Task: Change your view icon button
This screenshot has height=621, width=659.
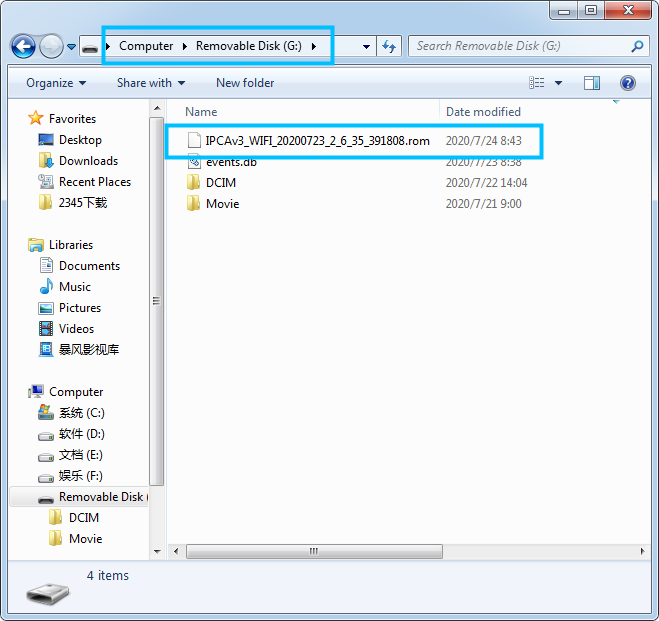Action: tap(536, 83)
